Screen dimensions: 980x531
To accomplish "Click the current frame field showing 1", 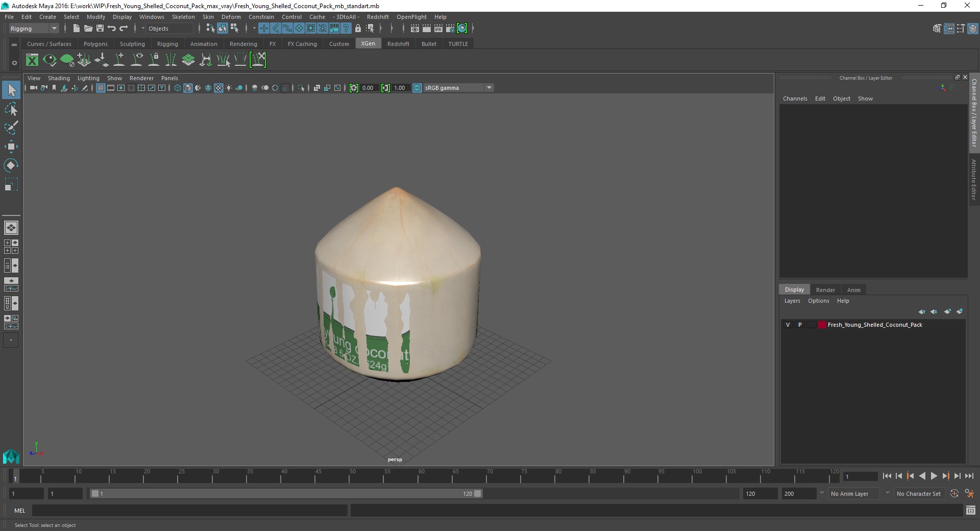I will (x=860, y=476).
